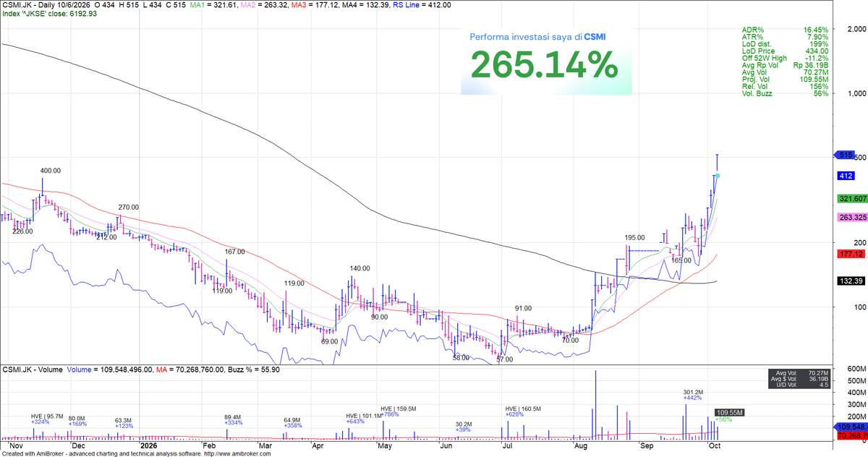Click the 90.00 low label
The width and height of the screenshot is (868, 457).
[x=379, y=317]
